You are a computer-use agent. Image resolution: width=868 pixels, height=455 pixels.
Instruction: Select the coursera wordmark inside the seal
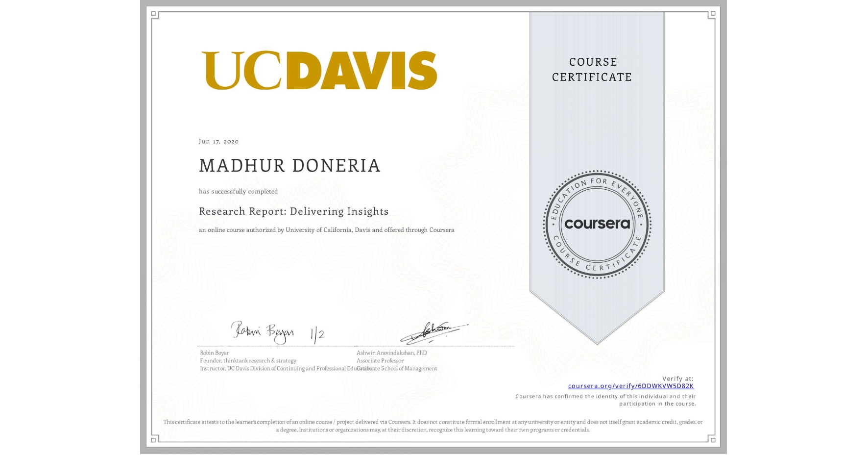tap(597, 224)
